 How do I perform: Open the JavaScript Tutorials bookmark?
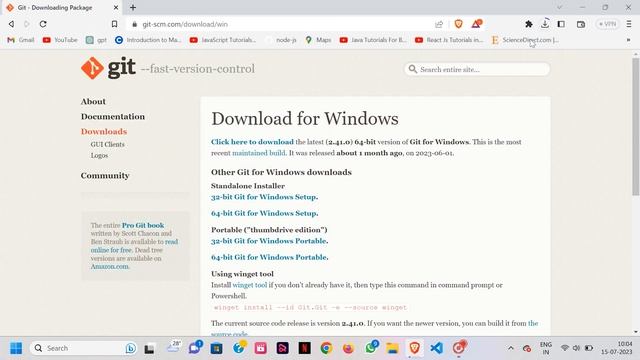[x=223, y=40]
